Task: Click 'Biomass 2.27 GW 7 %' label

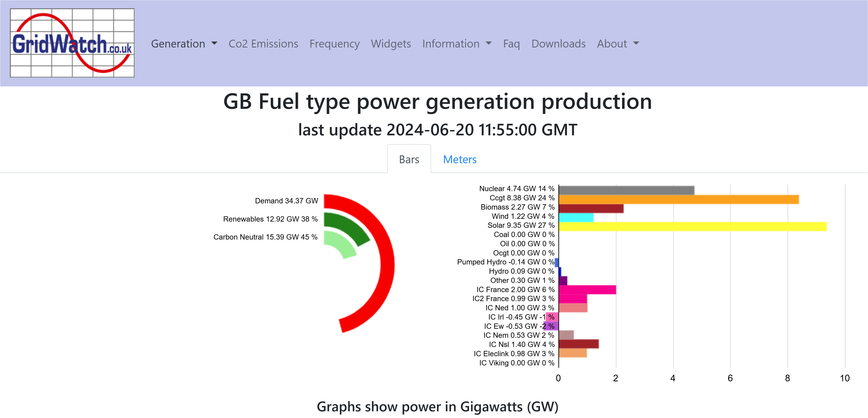Action: 517,207
